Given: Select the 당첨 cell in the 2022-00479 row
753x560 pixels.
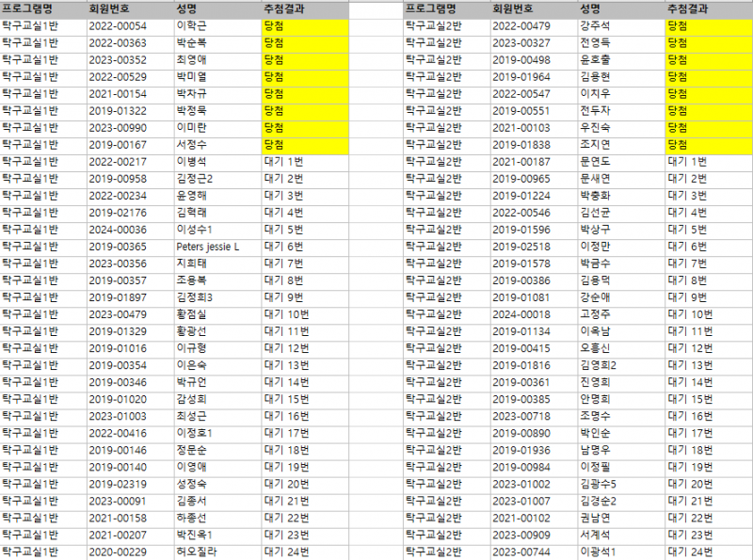Looking at the screenshot, I should 709,26.
